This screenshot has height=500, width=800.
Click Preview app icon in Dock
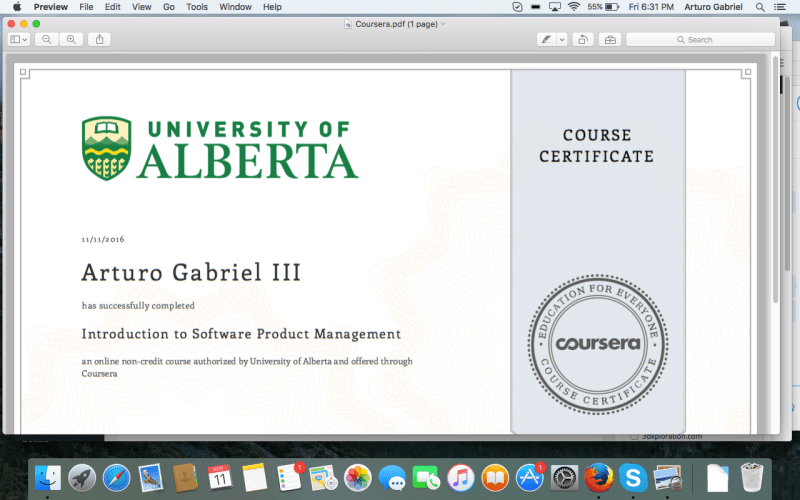pos(668,478)
